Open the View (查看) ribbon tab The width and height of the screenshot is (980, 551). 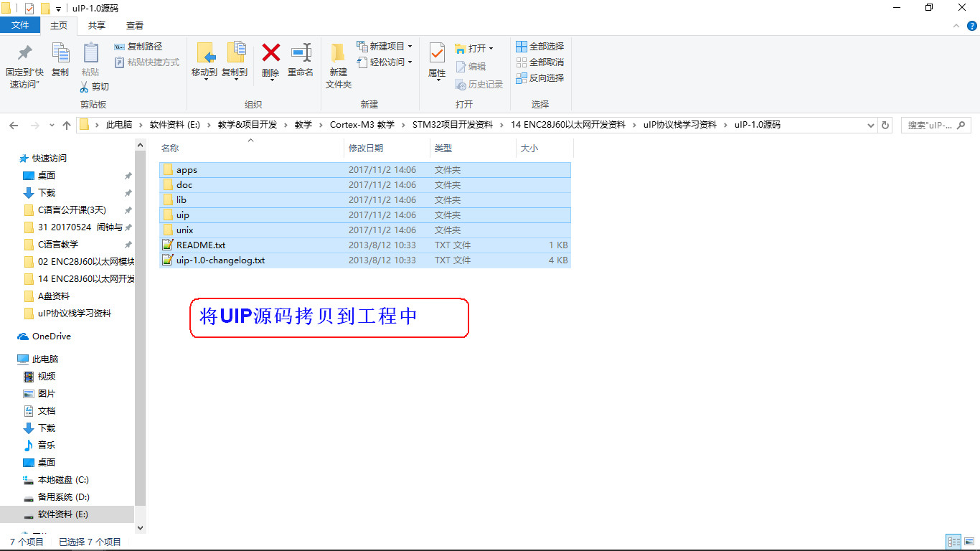(x=135, y=26)
